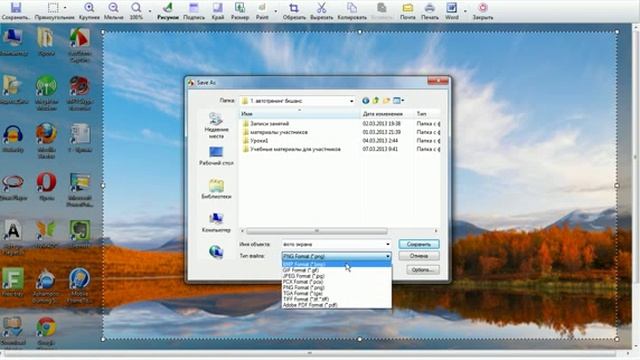The height and width of the screenshot is (360, 640).
Task: Select the Прямоугольник rectangle capture tool
Action: pos(53,8)
